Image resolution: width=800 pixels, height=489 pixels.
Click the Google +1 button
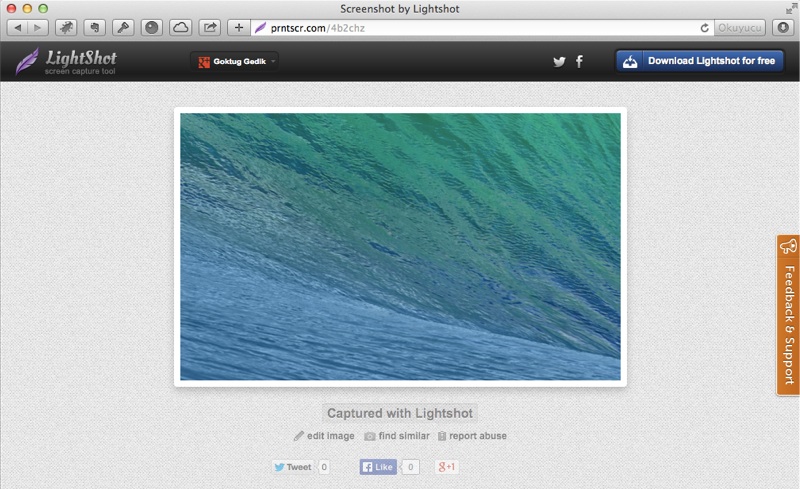pos(446,467)
